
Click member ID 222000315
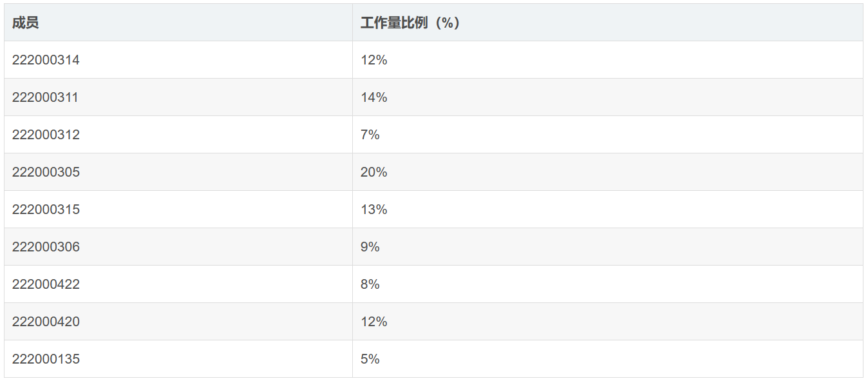[x=46, y=210]
